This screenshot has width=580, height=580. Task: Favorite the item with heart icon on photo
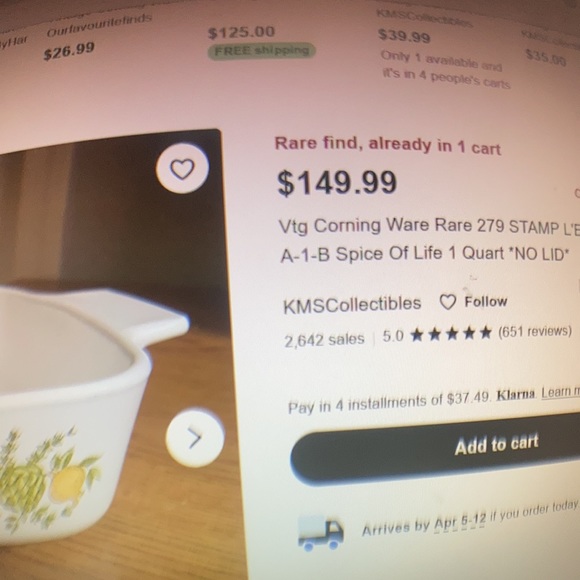[182, 169]
